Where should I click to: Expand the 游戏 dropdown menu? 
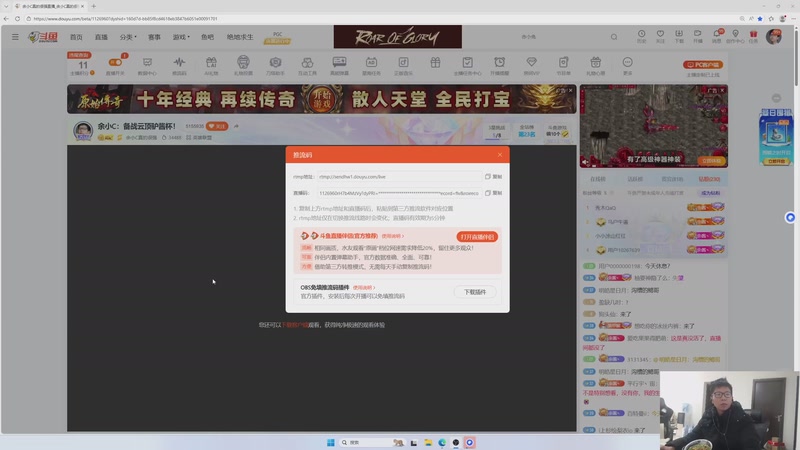181,37
